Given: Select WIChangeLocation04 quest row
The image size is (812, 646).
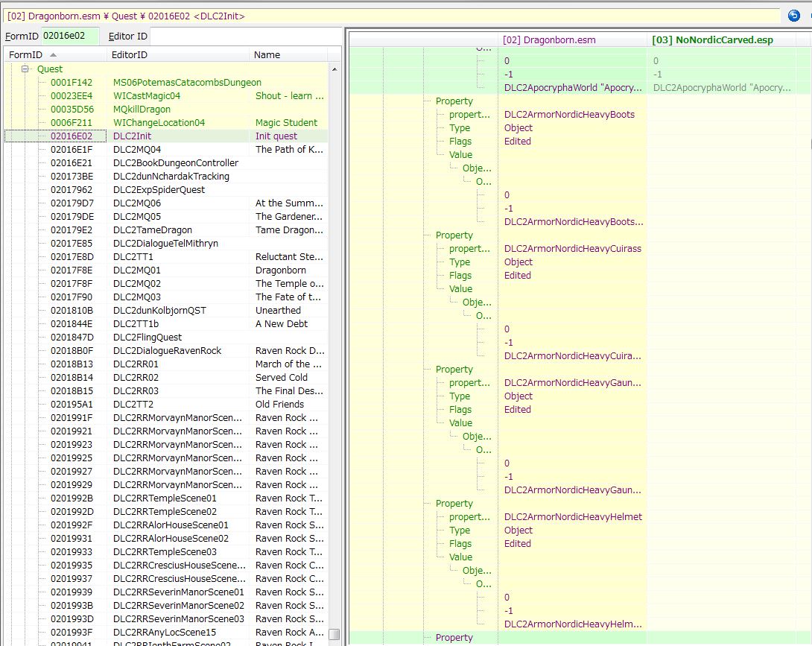Looking at the screenshot, I should coord(166,123).
